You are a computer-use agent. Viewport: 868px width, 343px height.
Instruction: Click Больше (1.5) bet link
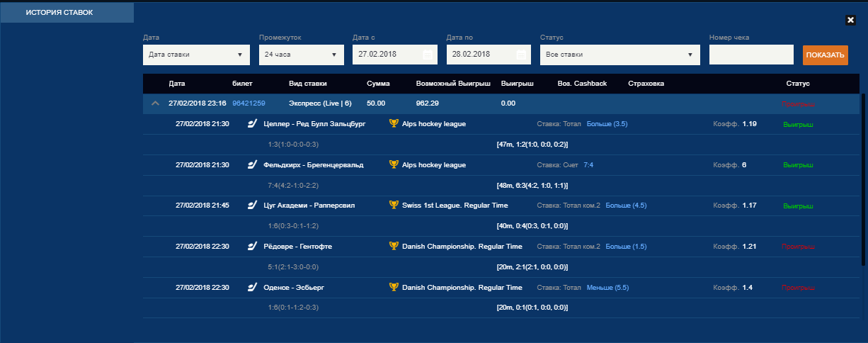(x=626, y=247)
